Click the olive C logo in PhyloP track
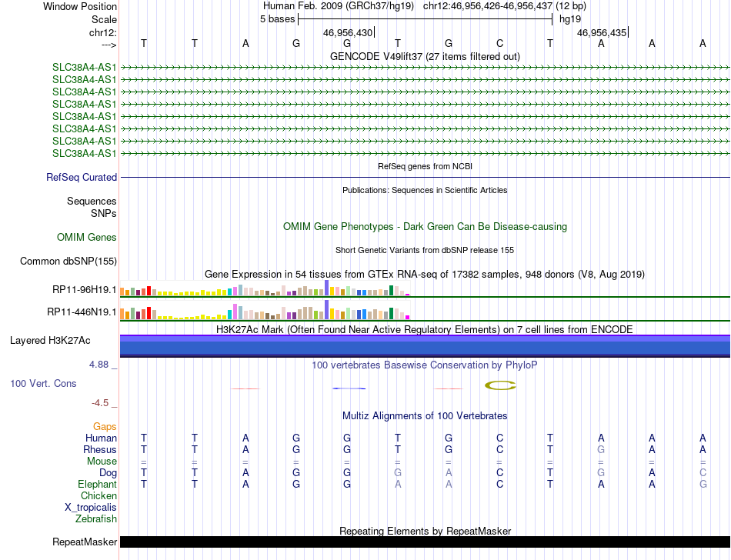731x560 pixels. click(500, 385)
